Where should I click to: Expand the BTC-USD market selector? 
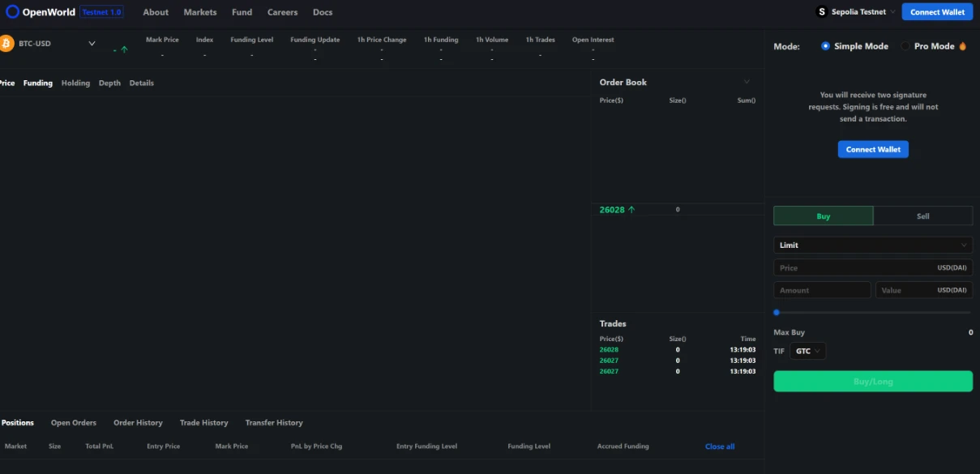[x=92, y=44]
